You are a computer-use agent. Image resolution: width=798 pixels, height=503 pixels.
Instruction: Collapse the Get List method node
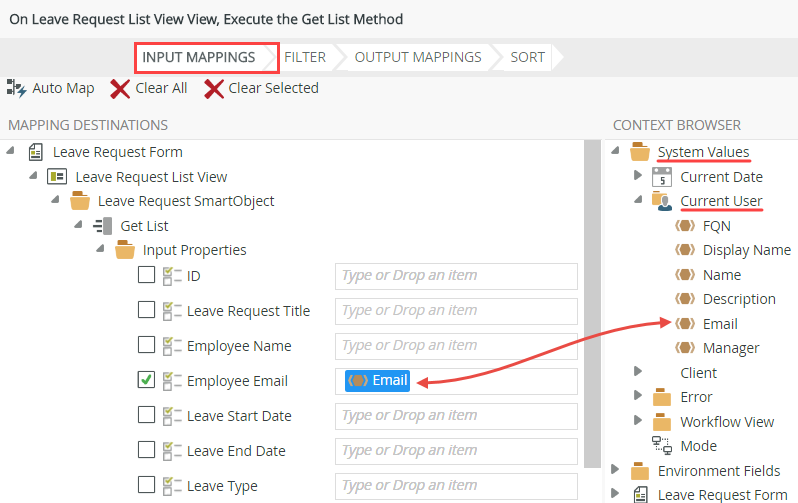tap(78, 225)
